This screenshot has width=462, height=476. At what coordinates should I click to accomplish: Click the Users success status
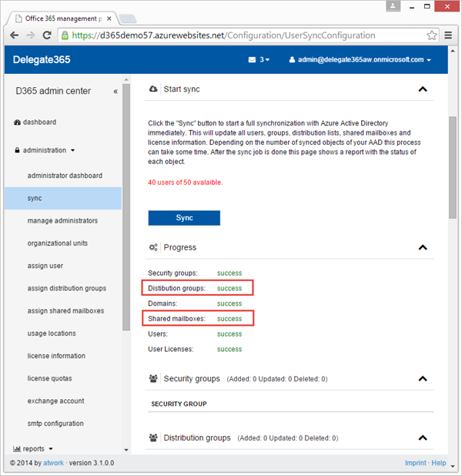coord(229,334)
